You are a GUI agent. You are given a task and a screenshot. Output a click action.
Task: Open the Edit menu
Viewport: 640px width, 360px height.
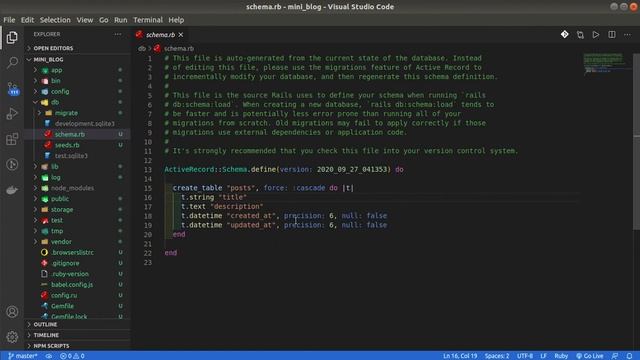27,20
